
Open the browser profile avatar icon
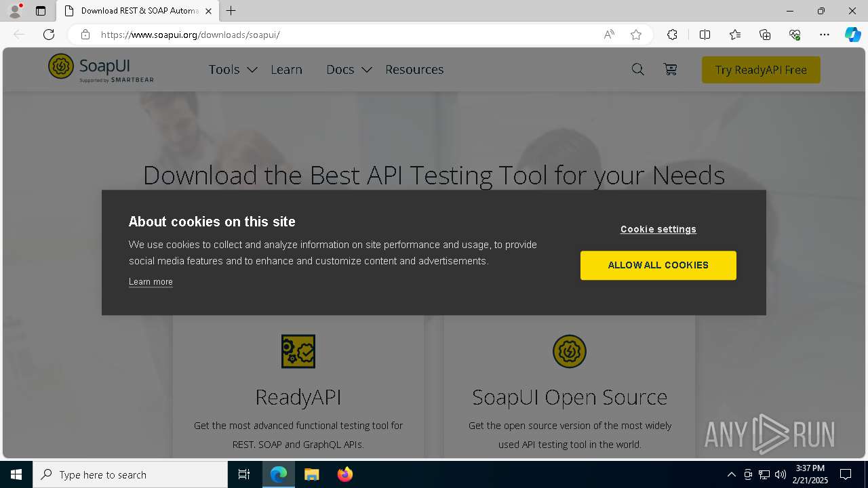pyautogui.click(x=15, y=11)
